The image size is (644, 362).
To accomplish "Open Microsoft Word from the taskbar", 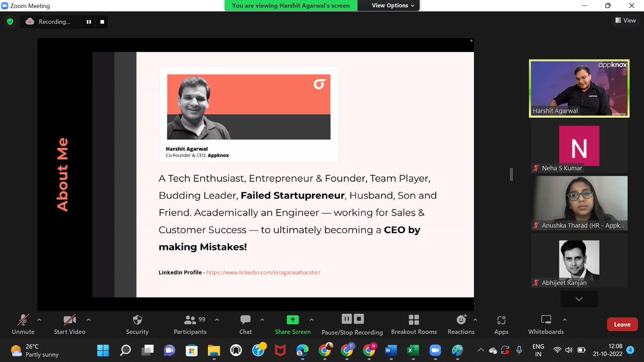I will pos(391,350).
